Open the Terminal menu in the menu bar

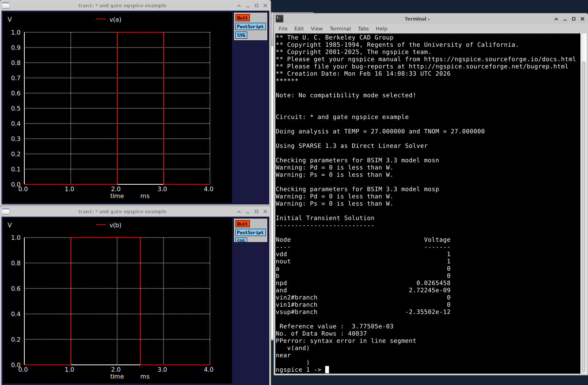click(x=340, y=29)
